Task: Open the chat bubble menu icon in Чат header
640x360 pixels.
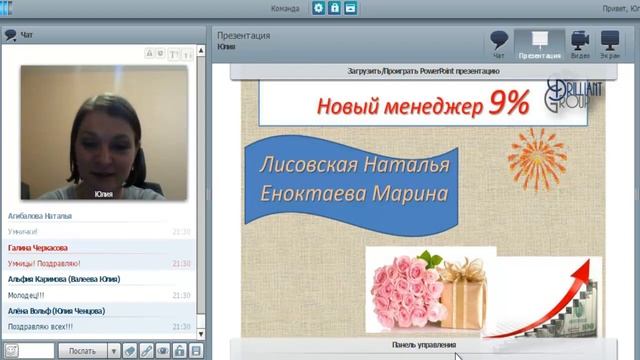Action: (x=10, y=36)
